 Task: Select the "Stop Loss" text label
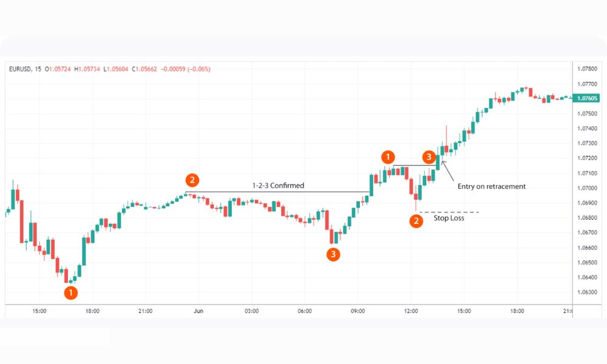pos(449,218)
